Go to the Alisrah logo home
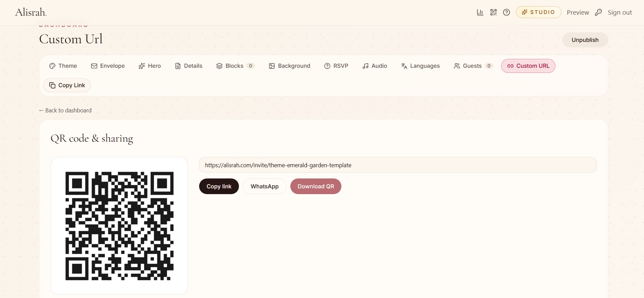The height and width of the screenshot is (298, 644). click(x=31, y=12)
